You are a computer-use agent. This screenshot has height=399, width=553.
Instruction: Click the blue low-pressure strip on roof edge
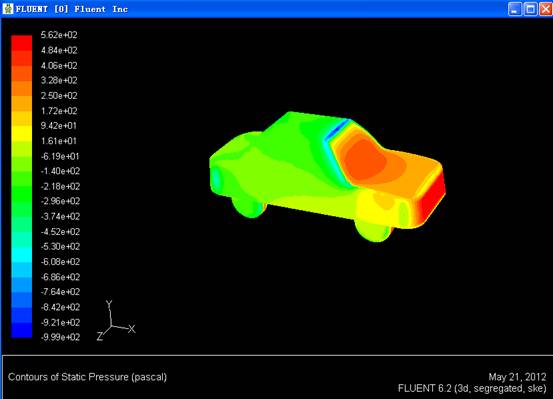click(x=336, y=131)
